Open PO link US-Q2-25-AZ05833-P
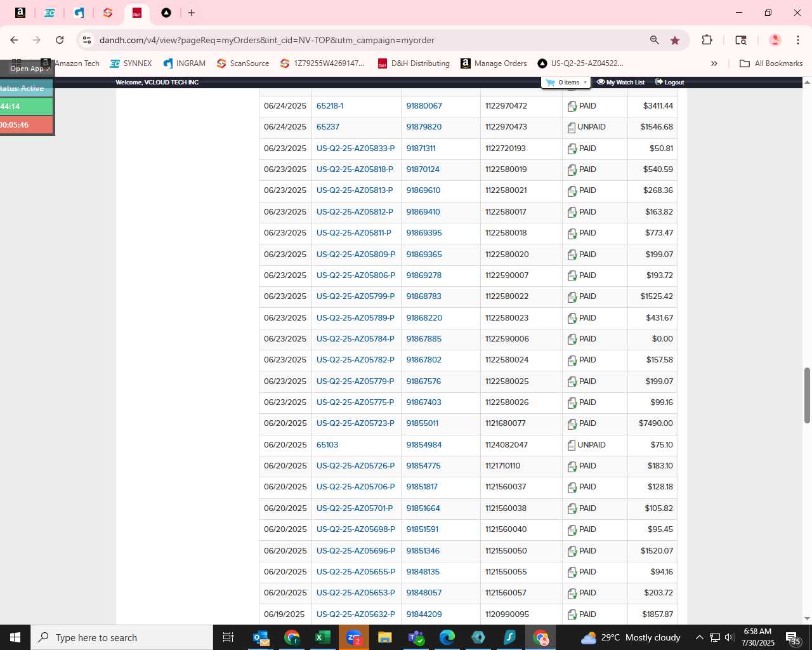 355,149
